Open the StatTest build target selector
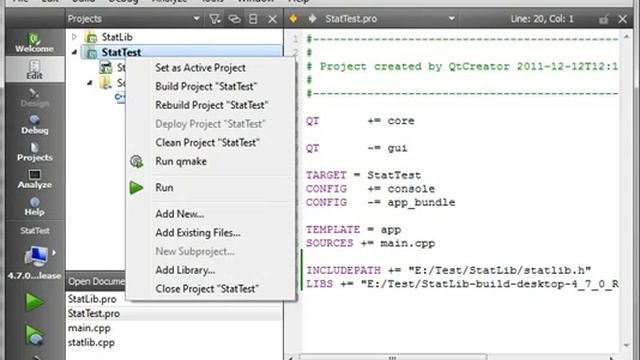 34,253
